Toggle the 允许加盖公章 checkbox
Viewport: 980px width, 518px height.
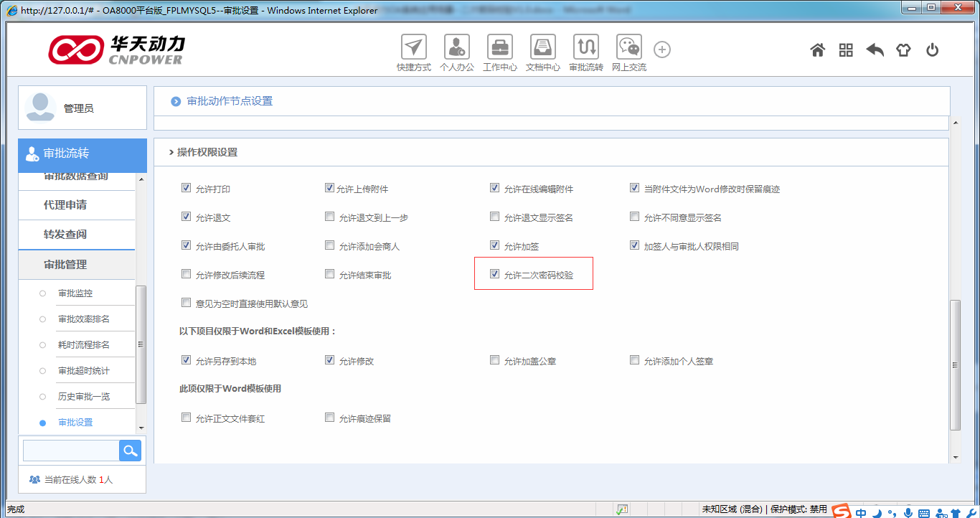click(x=494, y=360)
